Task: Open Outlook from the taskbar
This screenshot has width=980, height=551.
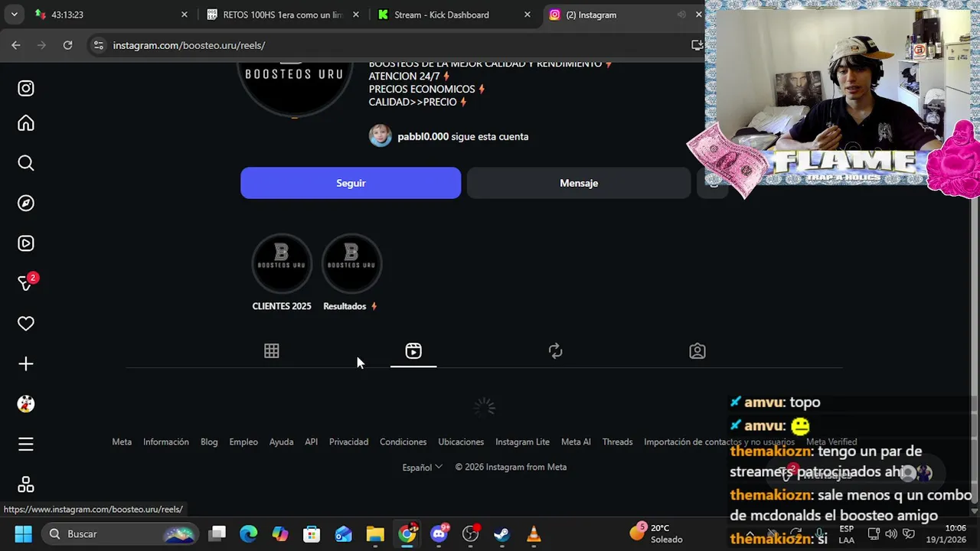Action: point(344,533)
